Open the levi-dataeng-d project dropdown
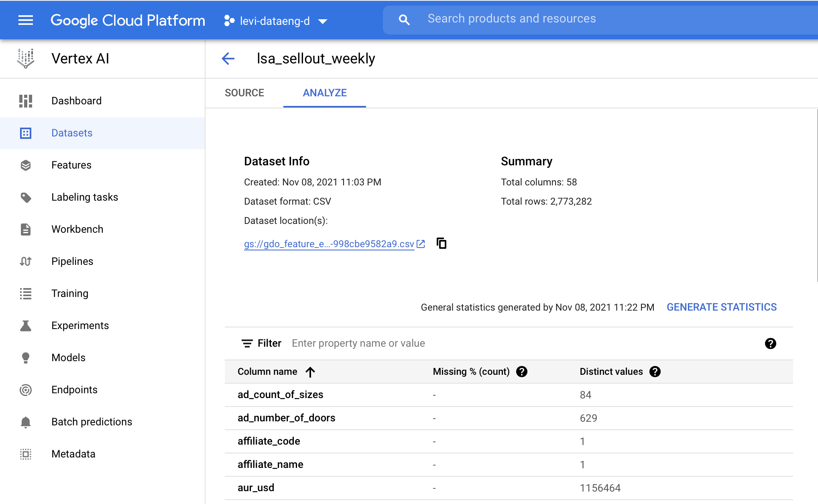 pos(276,21)
